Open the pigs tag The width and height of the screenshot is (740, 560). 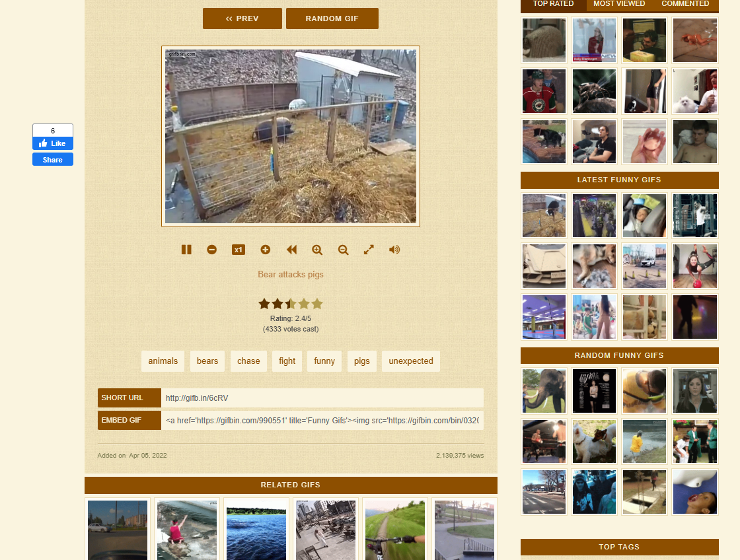pyautogui.click(x=362, y=361)
